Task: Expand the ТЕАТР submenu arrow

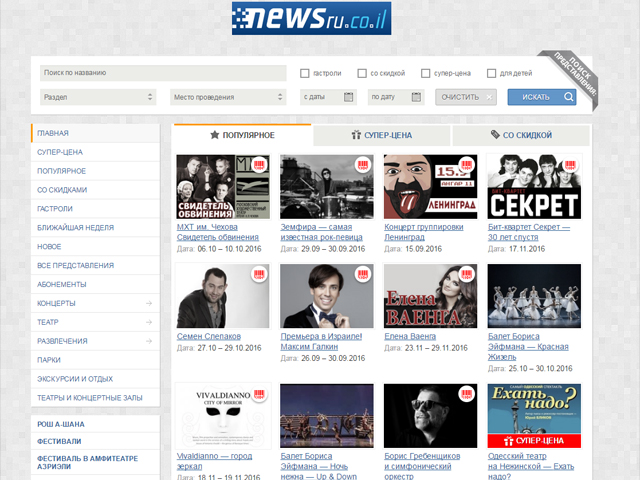Action: [149, 322]
